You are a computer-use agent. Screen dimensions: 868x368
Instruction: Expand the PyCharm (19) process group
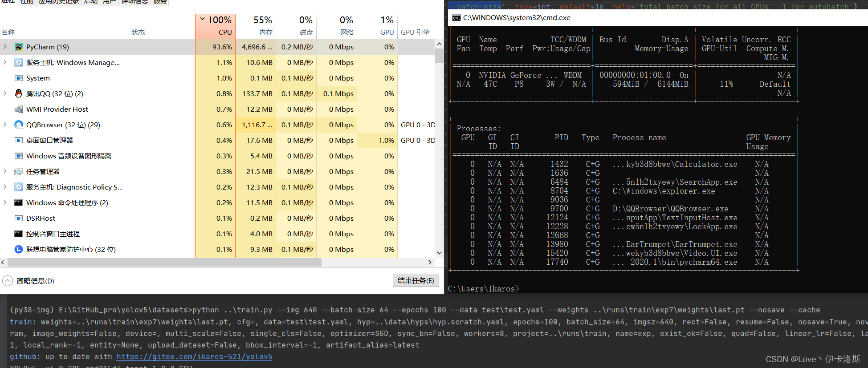pyautogui.click(x=5, y=47)
